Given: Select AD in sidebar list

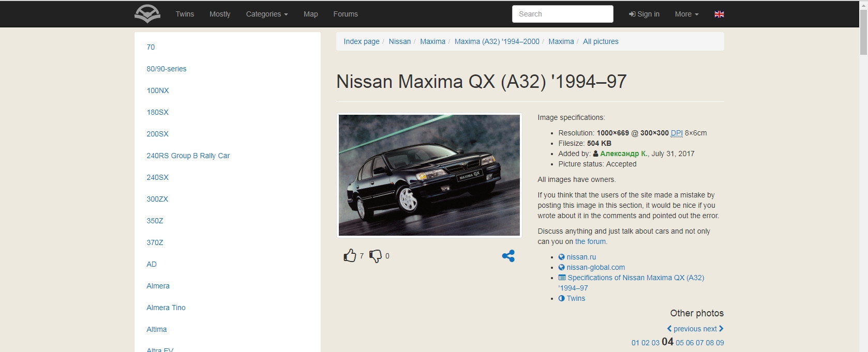Looking at the screenshot, I should (152, 264).
